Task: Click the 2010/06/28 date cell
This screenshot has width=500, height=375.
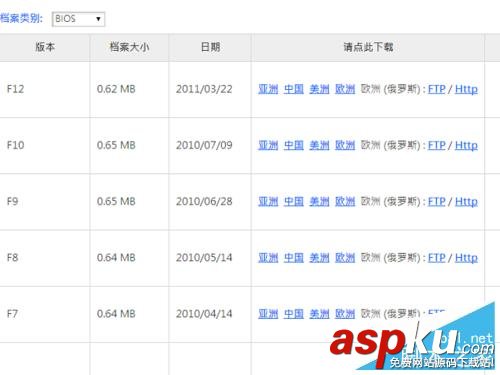Action: pos(210,201)
